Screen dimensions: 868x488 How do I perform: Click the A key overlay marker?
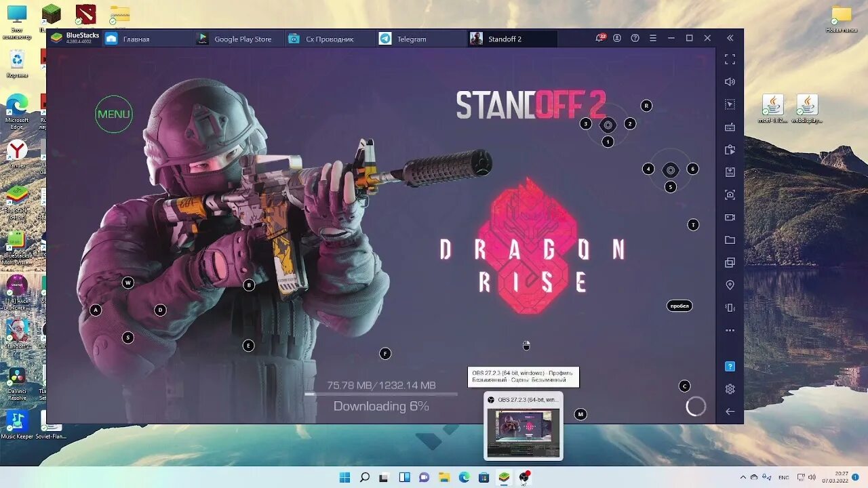coord(96,310)
